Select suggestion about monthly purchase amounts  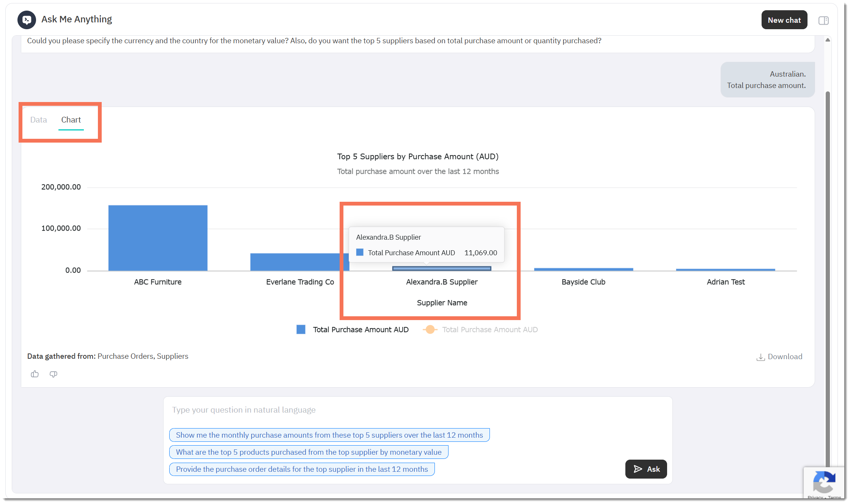click(329, 435)
